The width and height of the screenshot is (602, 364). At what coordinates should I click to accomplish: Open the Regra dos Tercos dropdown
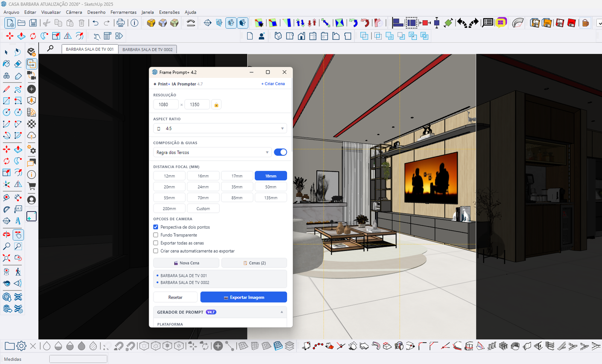212,152
